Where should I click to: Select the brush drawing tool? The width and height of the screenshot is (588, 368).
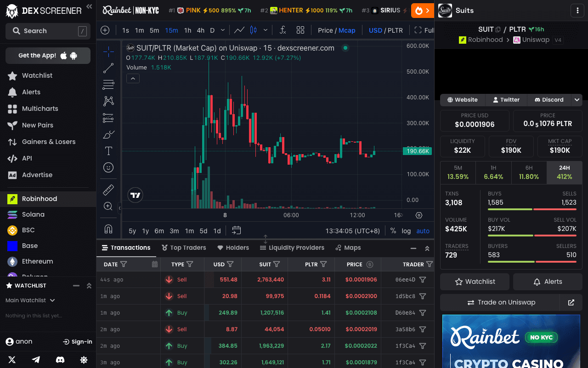pos(108,134)
